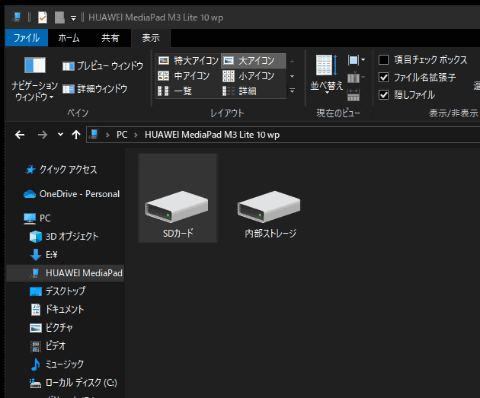The image size is (480, 398).
Task: Toggle the 詳細ウィンドウ pane
Action: pyautogui.click(x=95, y=89)
